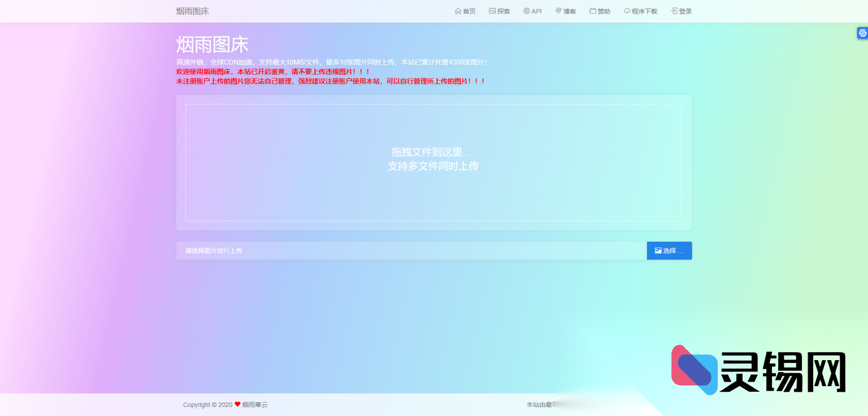The height and width of the screenshot is (416, 868).
Task: Click the gear icon beside API
Action: pos(526,11)
